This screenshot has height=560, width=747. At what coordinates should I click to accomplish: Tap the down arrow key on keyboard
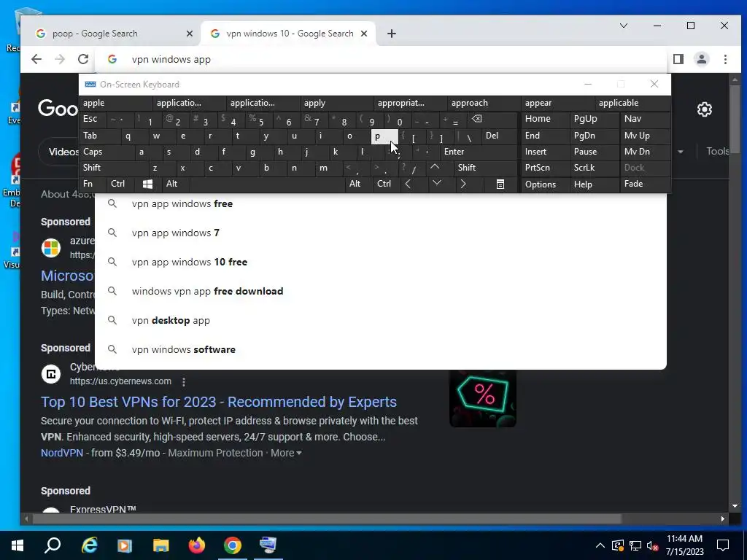(436, 183)
